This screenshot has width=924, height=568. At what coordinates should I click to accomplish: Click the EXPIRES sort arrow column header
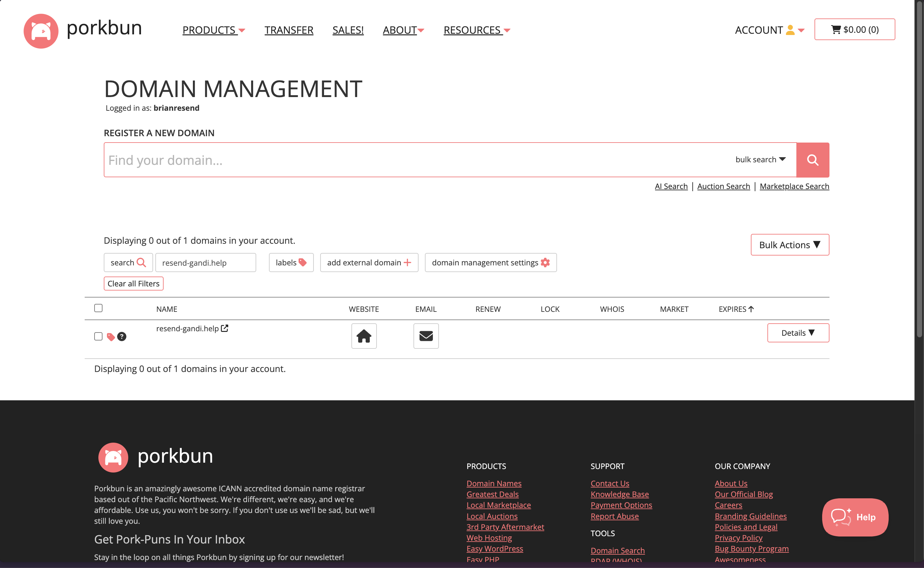coord(736,309)
